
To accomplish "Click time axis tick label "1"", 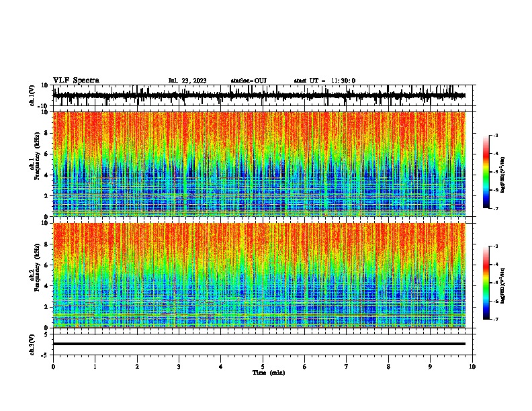I will tap(95, 367).
